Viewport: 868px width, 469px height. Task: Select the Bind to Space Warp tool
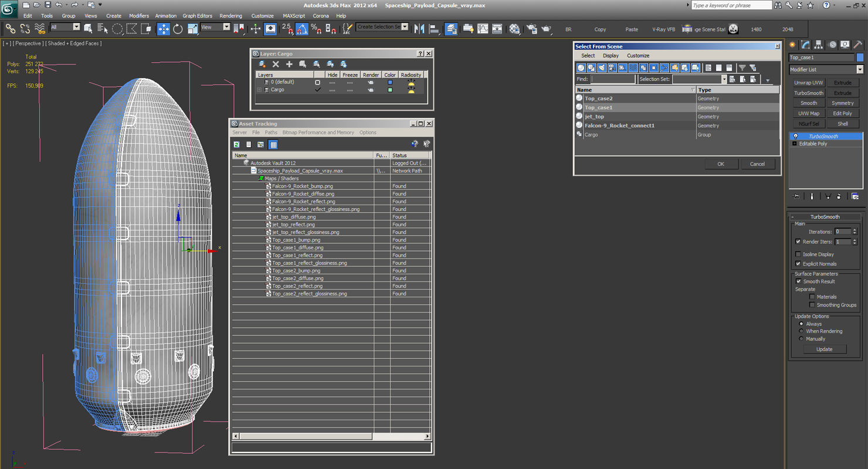point(40,29)
